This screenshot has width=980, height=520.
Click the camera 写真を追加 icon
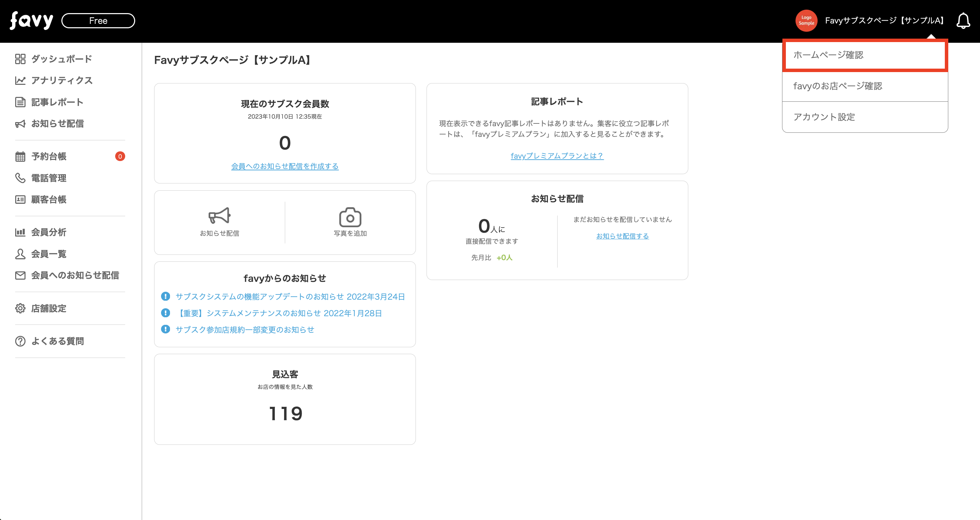pyautogui.click(x=350, y=217)
